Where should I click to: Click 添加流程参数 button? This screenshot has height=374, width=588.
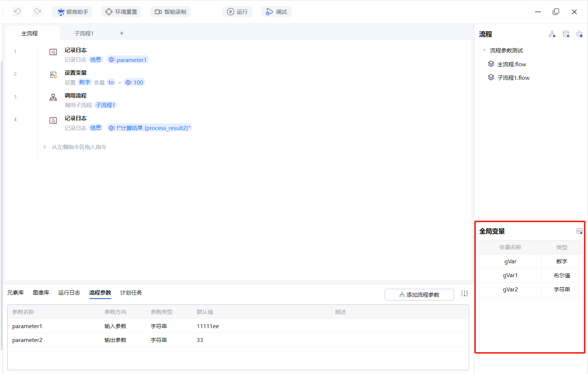pyautogui.click(x=419, y=295)
